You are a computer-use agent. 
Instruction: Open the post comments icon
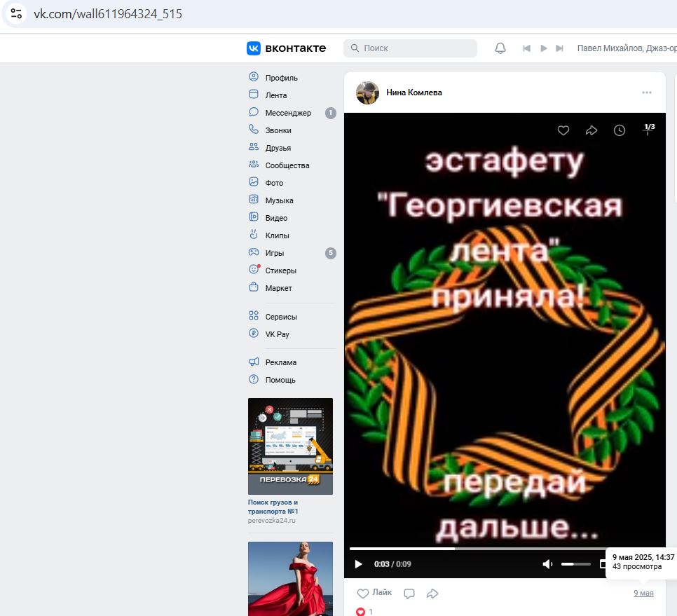click(x=409, y=594)
